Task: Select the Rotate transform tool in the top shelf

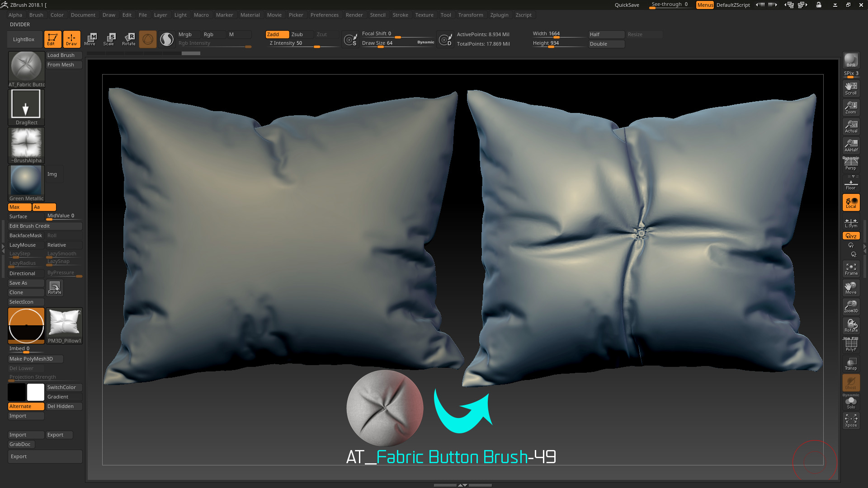Action: point(129,39)
